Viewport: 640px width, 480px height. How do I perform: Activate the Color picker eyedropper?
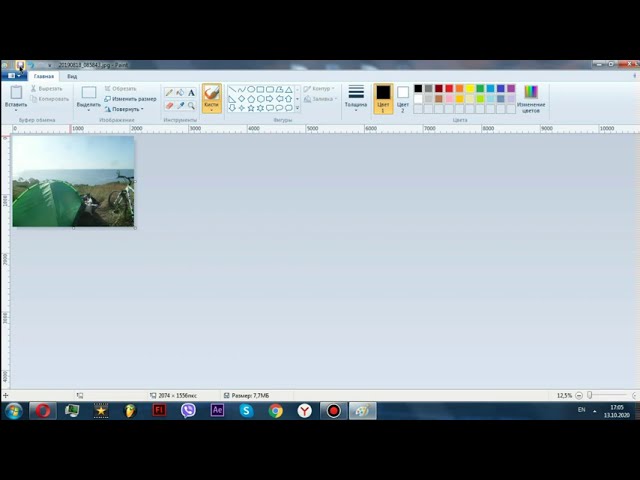point(180,105)
